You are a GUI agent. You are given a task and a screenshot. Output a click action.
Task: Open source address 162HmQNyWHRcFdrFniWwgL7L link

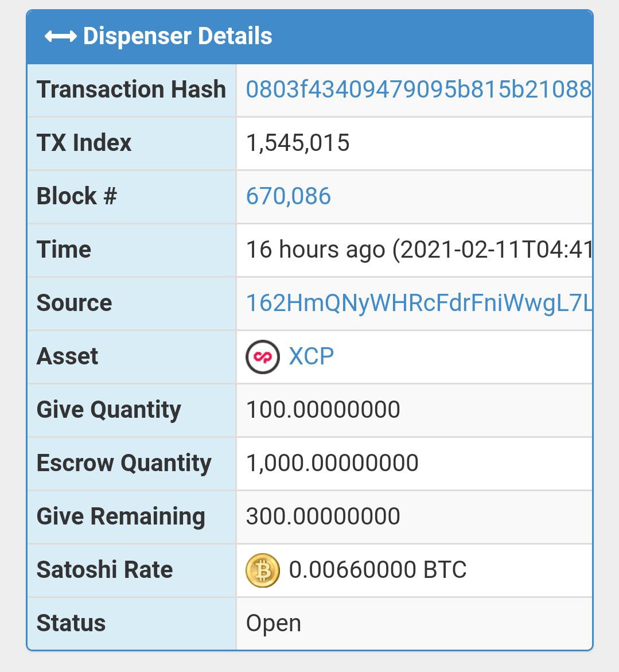tap(419, 303)
